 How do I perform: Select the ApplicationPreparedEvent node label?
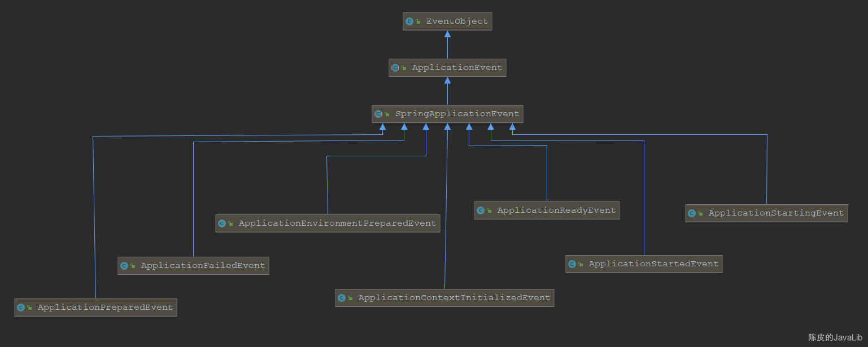[x=105, y=308]
